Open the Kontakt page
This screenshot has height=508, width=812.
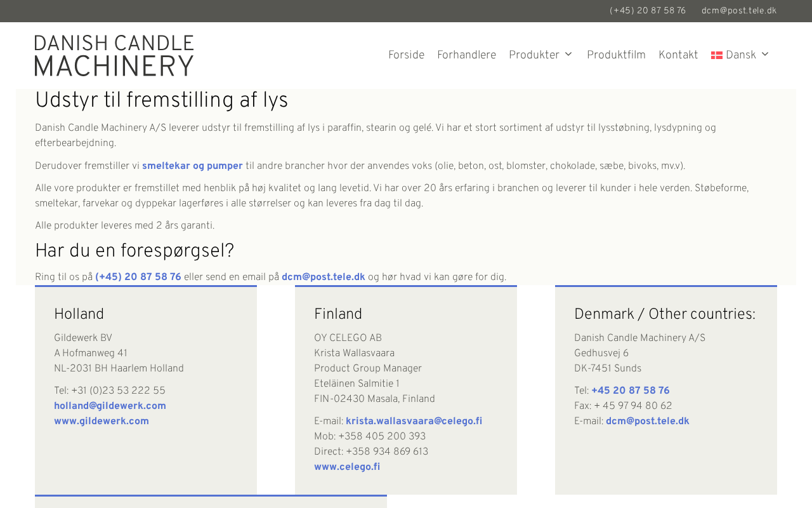pos(678,55)
